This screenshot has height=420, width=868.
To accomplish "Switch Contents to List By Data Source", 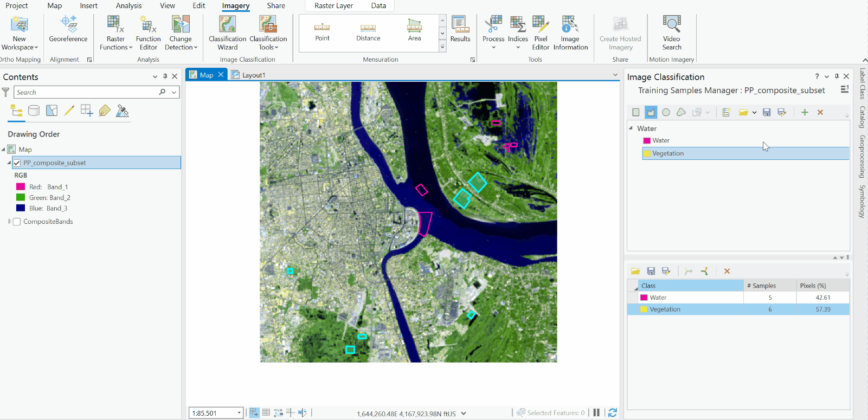I will (34, 111).
